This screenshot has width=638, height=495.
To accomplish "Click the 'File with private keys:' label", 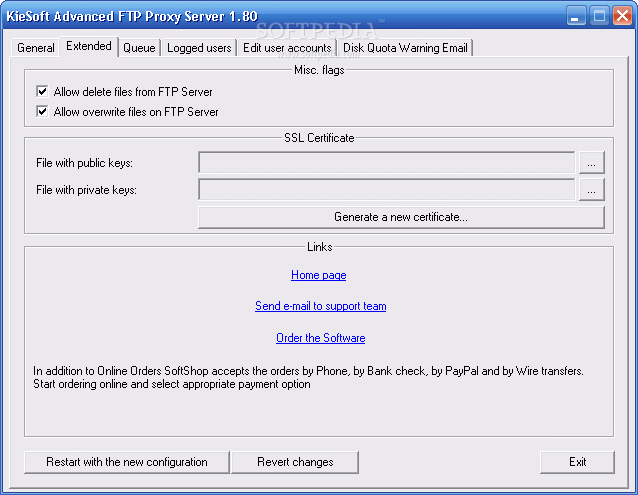I will click(86, 190).
